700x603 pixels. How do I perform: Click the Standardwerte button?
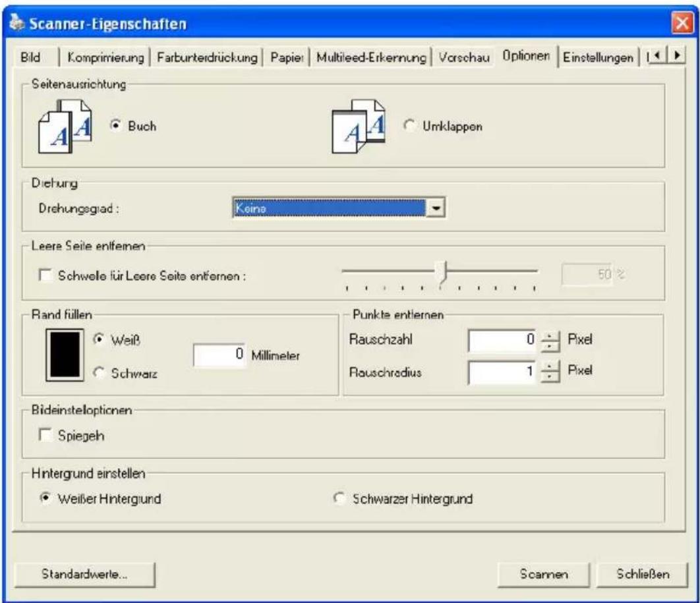tap(85, 574)
